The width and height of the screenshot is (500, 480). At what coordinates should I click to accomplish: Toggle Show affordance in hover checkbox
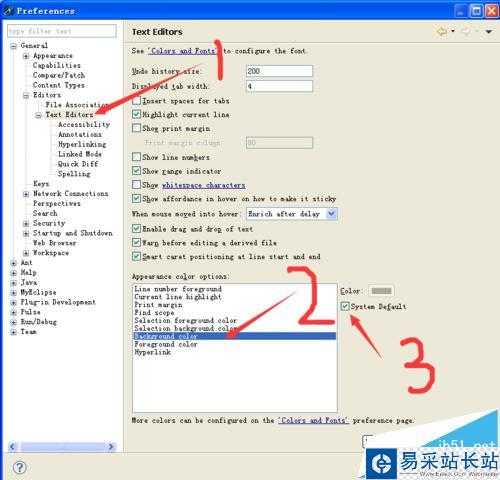tap(136, 198)
